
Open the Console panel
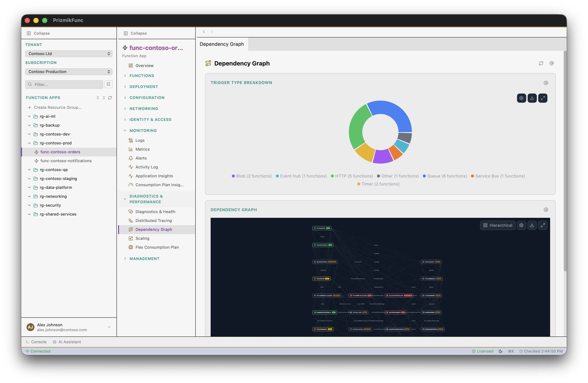pos(36,342)
